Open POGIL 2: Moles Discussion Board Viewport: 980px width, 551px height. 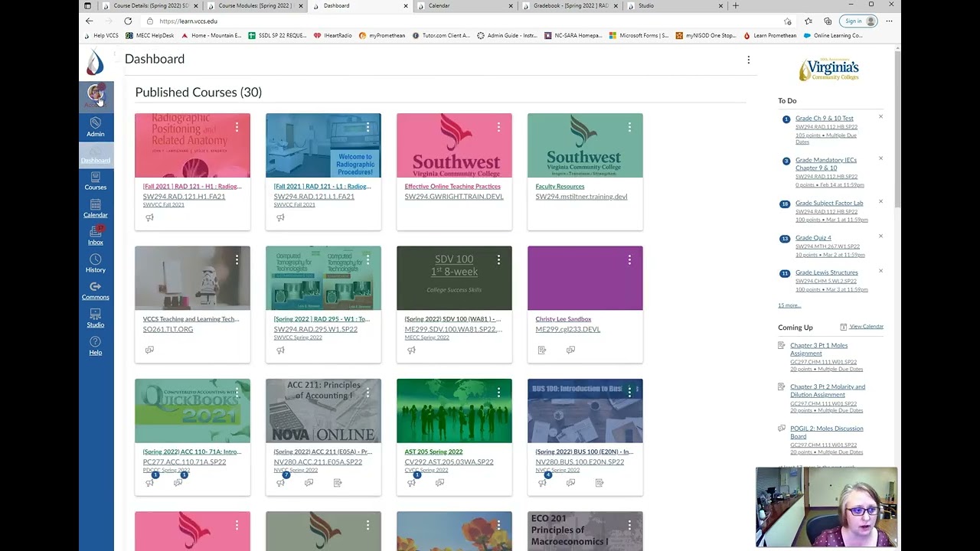click(x=826, y=432)
